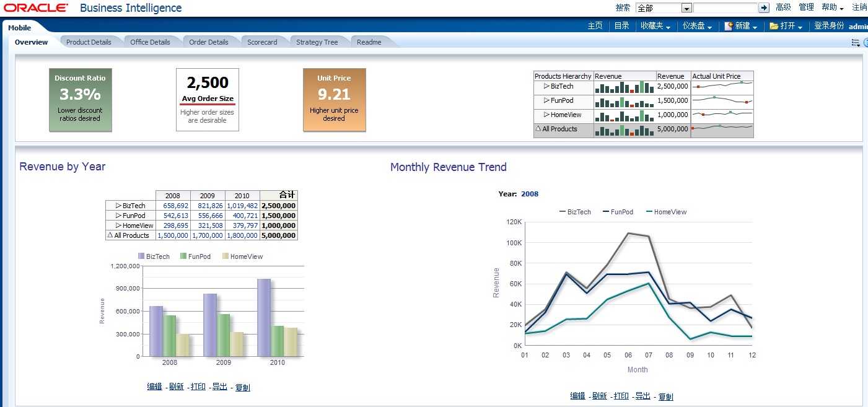Click the Avg Order Size tile
868x407 pixels.
coord(208,100)
